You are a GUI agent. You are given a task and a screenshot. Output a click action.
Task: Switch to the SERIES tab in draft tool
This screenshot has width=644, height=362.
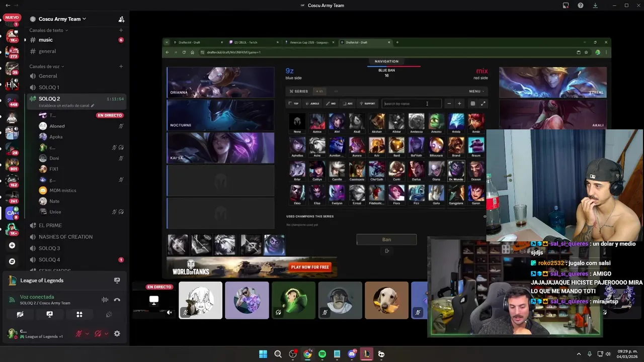(299, 92)
